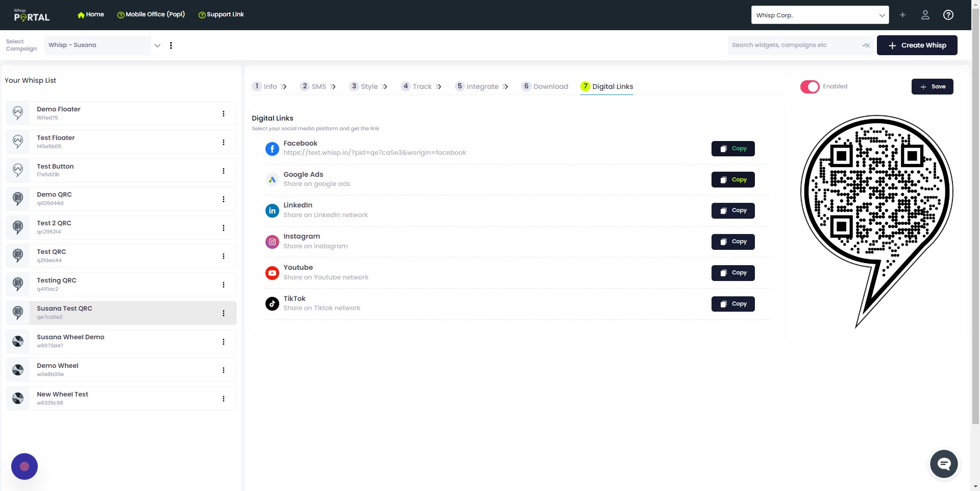Click the Google Ads logo icon
This screenshot has height=491, width=980.
[x=272, y=179]
